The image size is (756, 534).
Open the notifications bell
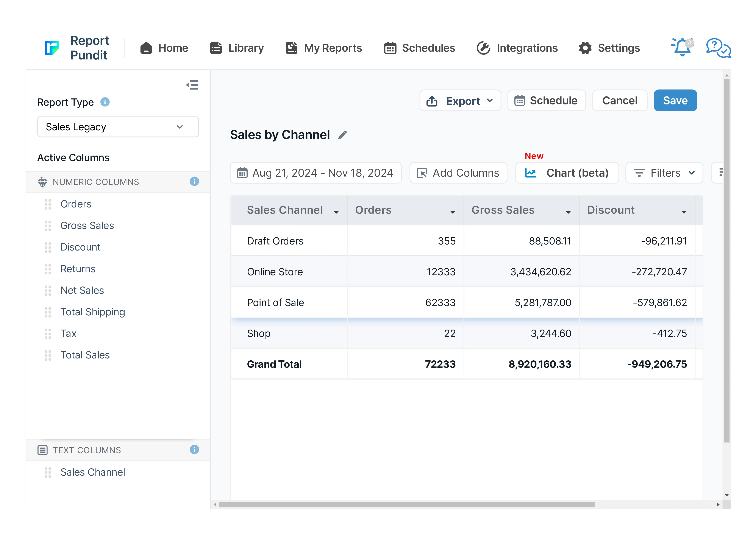coord(682,48)
